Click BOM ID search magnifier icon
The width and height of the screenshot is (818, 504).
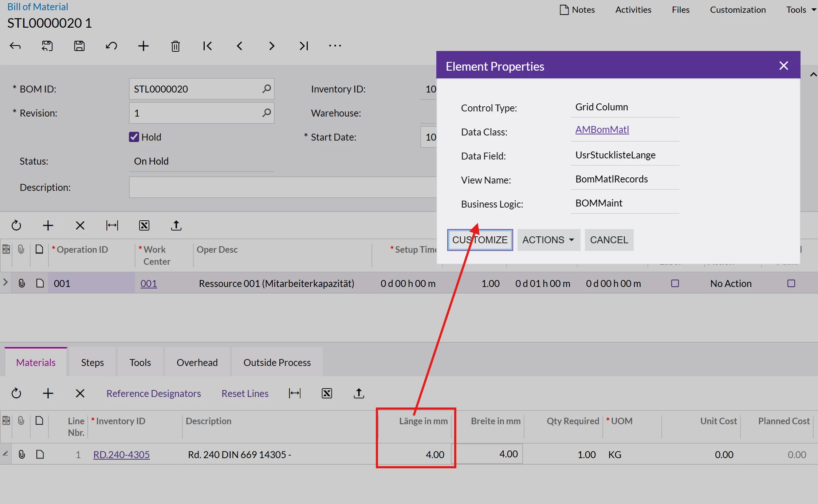[x=267, y=89]
